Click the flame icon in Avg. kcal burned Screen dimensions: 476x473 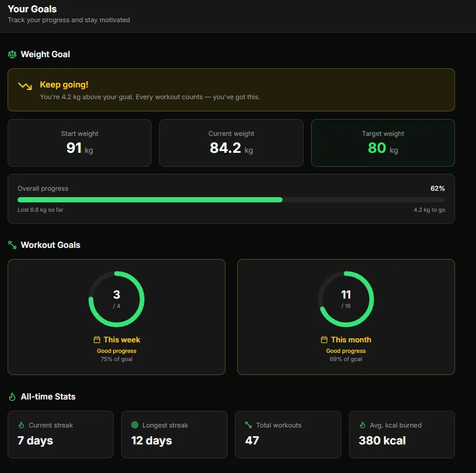tap(362, 425)
